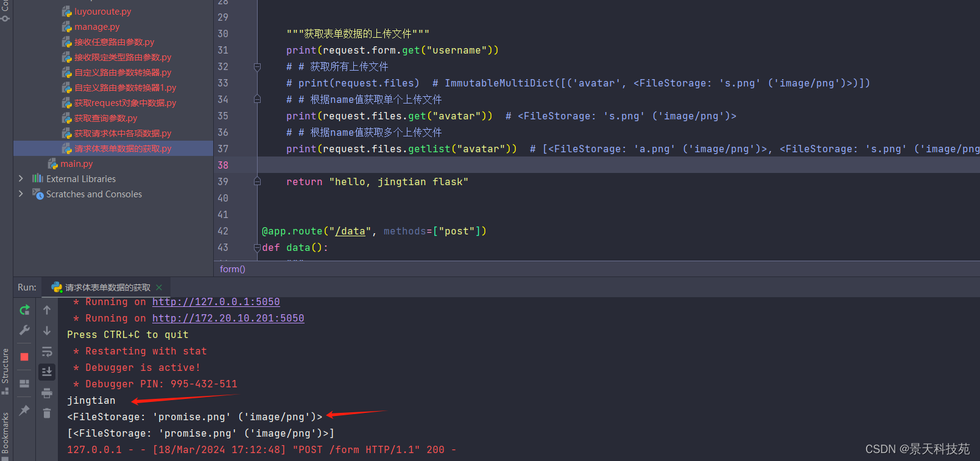
Task: Open manage.py in project tree
Action: coord(97,27)
